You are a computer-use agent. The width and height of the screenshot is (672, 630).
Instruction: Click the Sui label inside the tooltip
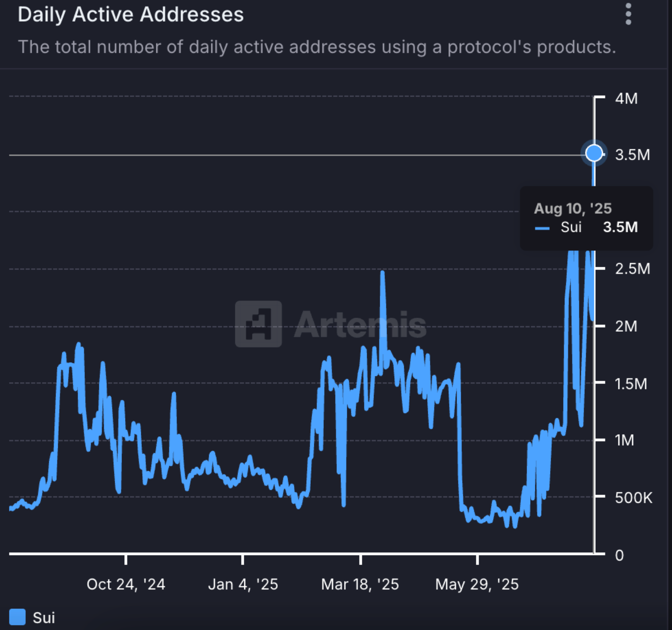point(571,227)
